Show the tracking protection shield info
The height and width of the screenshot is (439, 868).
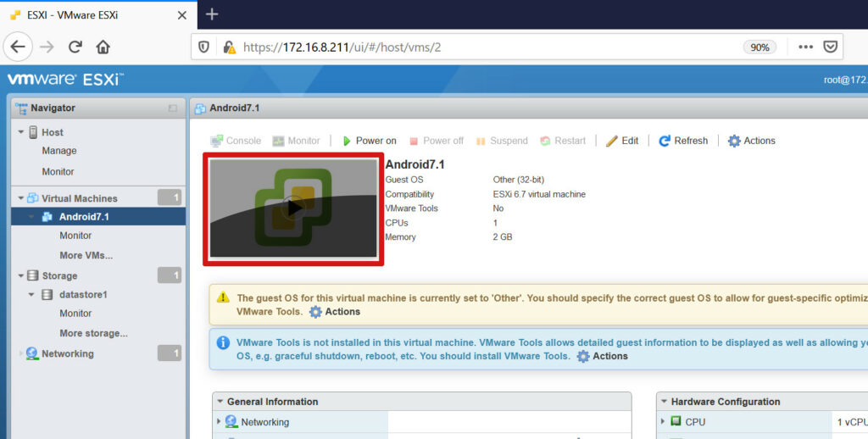tap(203, 47)
